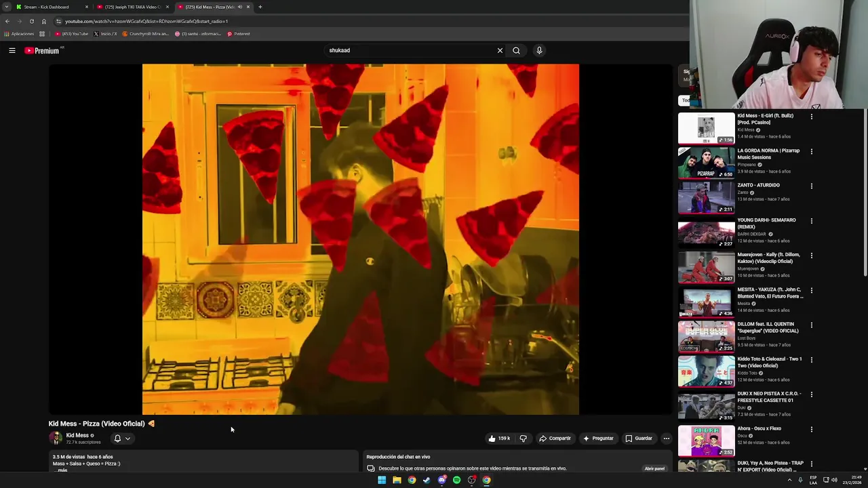Open the YouTube hamburger guide menu

point(12,50)
